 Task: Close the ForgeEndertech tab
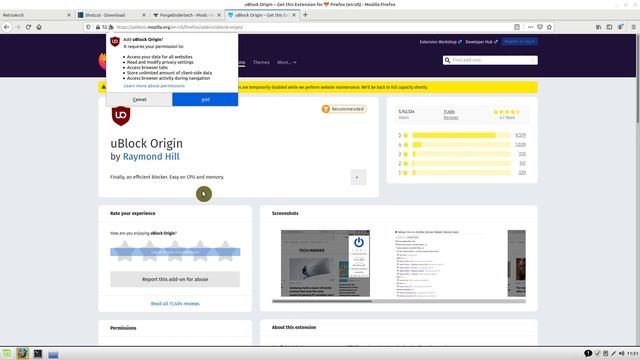(x=219, y=15)
